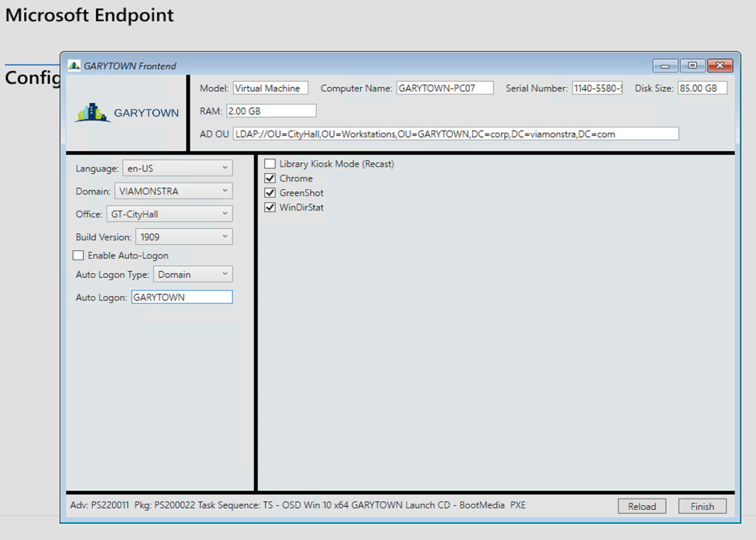Open the Language dropdown showing en-US
Screen dimensions: 756x540
[178, 168]
